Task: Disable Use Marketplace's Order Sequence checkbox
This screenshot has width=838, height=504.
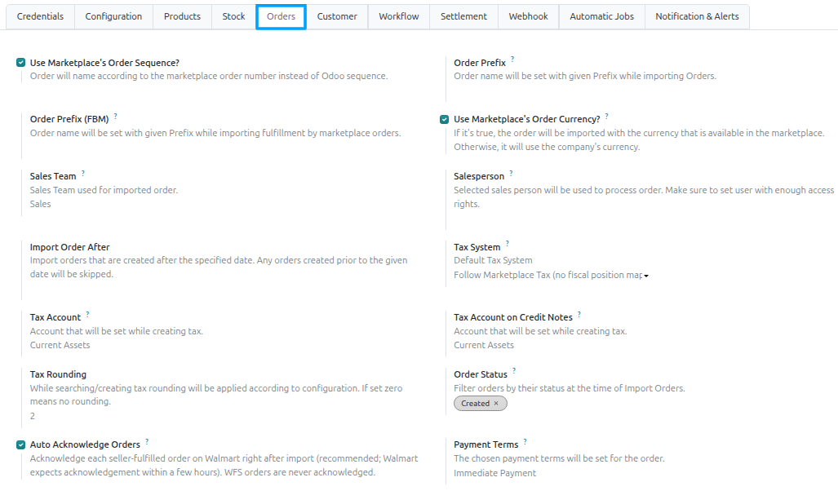Action: [x=21, y=63]
